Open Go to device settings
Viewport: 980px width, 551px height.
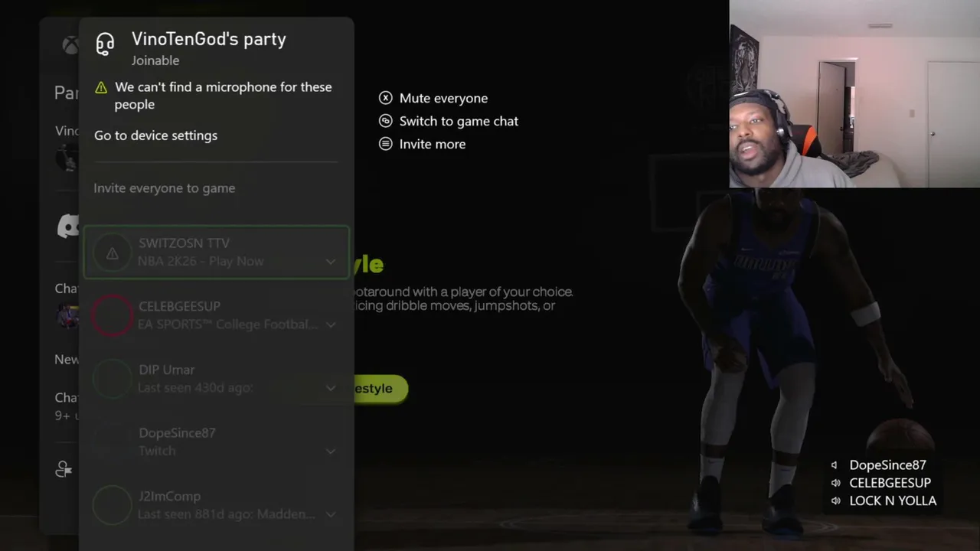coord(155,135)
